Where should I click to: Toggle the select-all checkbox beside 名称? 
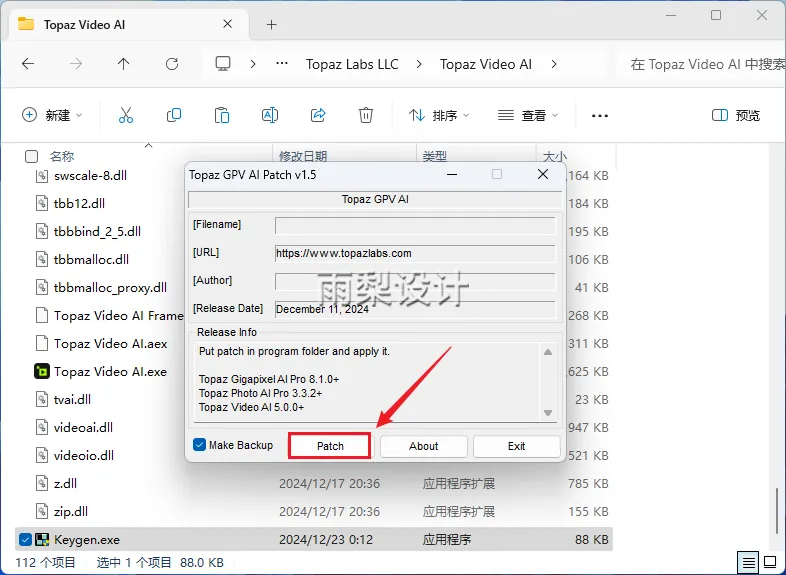click(31, 156)
